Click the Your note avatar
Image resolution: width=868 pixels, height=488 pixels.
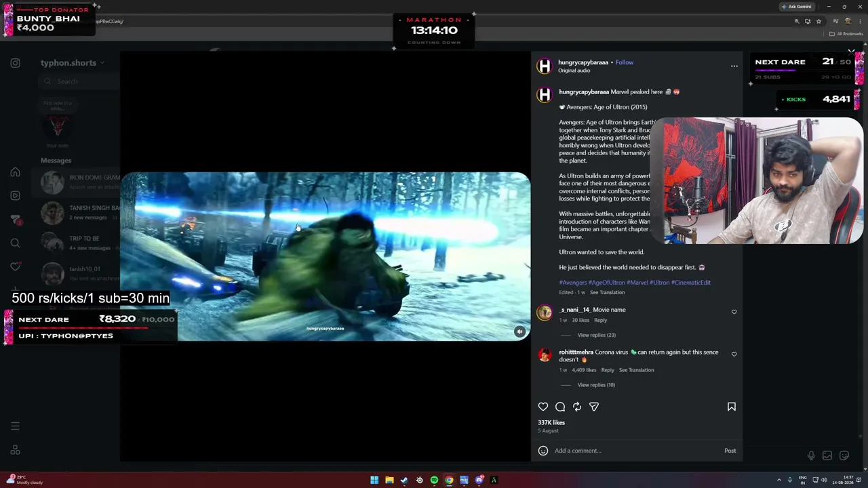pos(58,126)
